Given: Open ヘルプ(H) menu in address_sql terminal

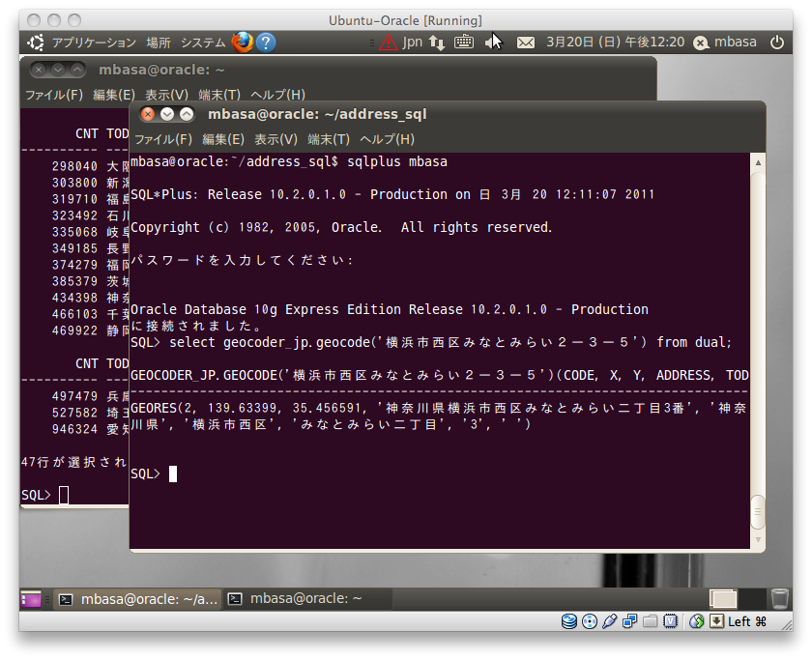Looking at the screenshot, I should coord(388,139).
